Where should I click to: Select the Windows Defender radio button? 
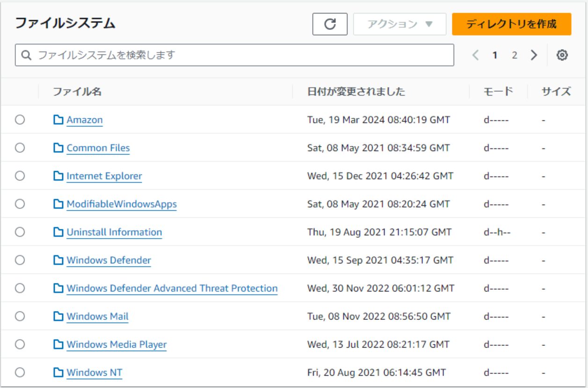20,260
